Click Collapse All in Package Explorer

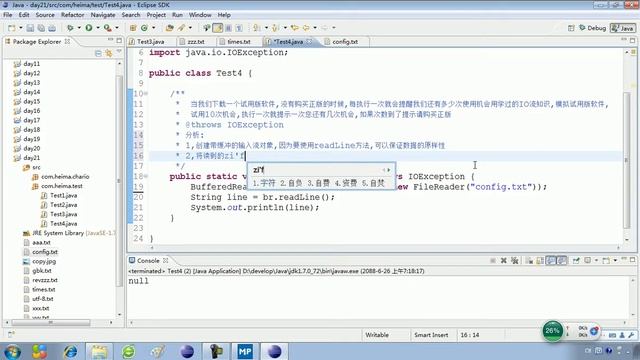(98, 53)
